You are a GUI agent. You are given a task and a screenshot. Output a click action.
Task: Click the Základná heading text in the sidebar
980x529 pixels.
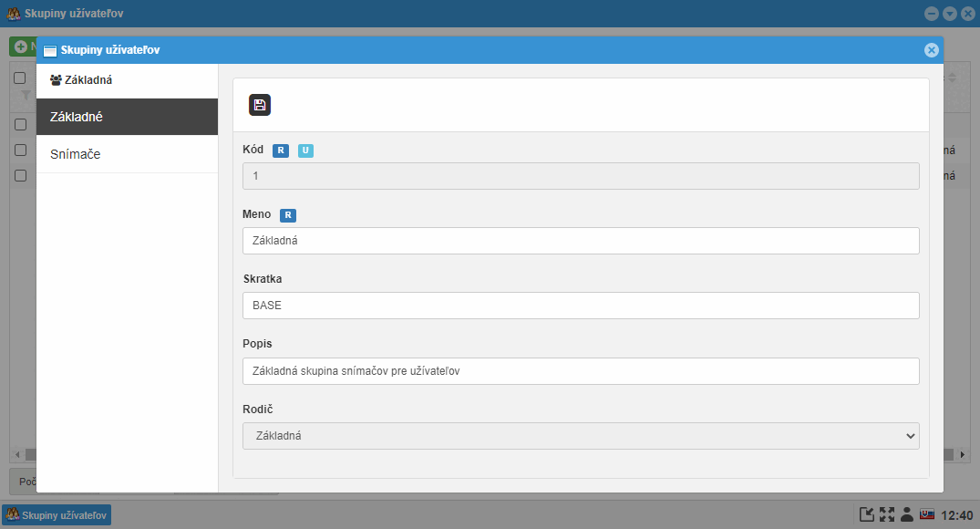click(x=88, y=80)
